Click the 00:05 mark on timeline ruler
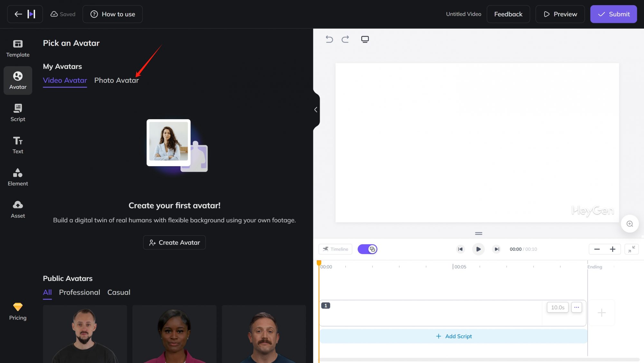Viewport: 644px width, 363px height. (x=460, y=267)
